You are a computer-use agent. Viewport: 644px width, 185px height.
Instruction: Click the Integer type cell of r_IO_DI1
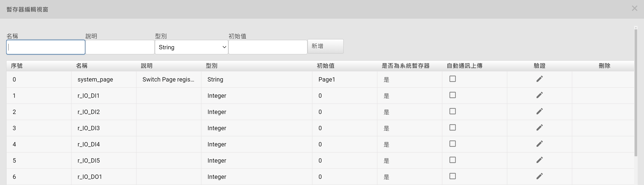tap(257, 96)
